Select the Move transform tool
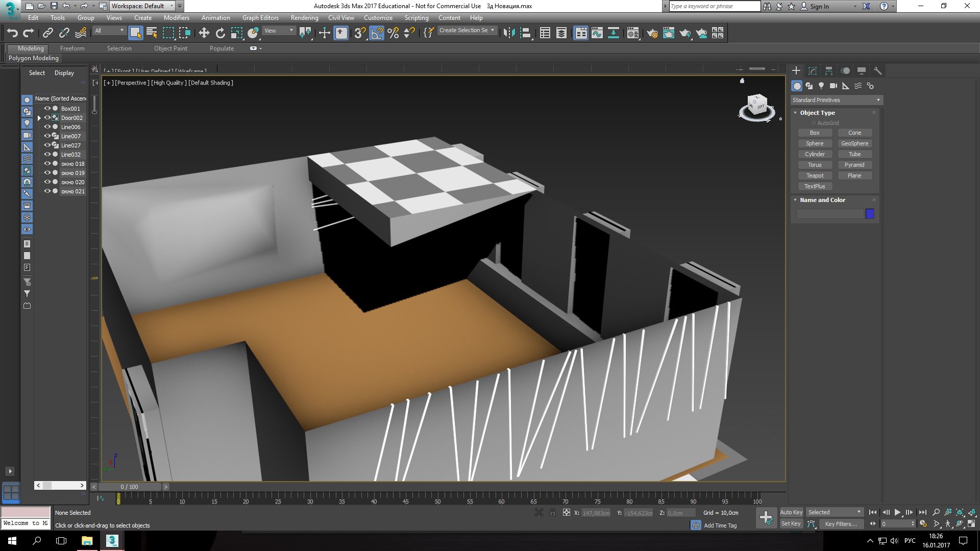 pyautogui.click(x=204, y=33)
